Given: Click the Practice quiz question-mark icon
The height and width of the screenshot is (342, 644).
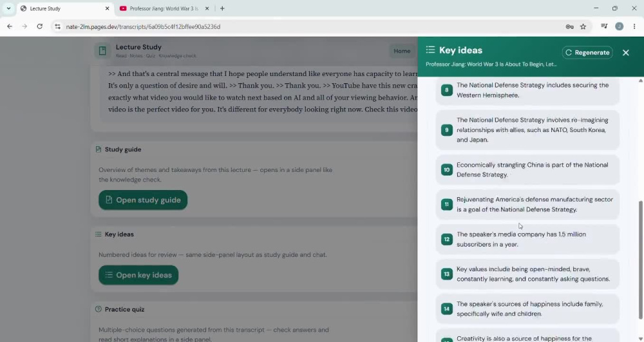Looking at the screenshot, I should click(98, 309).
